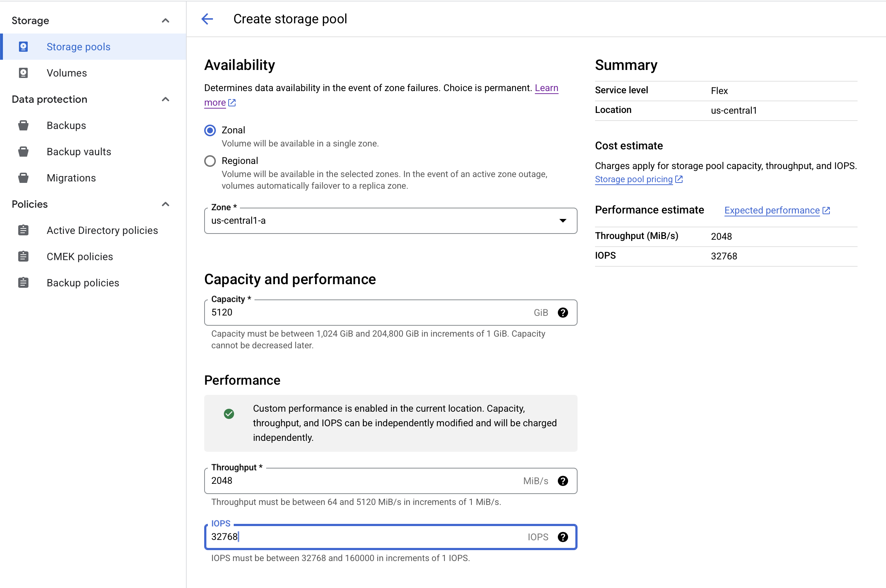Click the CMEK policies sidebar icon
Screen dimensions: 886x588
[x=23, y=256]
